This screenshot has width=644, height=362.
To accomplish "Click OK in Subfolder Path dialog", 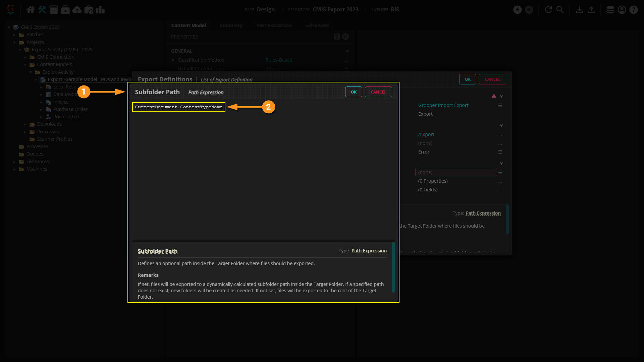I will pyautogui.click(x=354, y=92).
